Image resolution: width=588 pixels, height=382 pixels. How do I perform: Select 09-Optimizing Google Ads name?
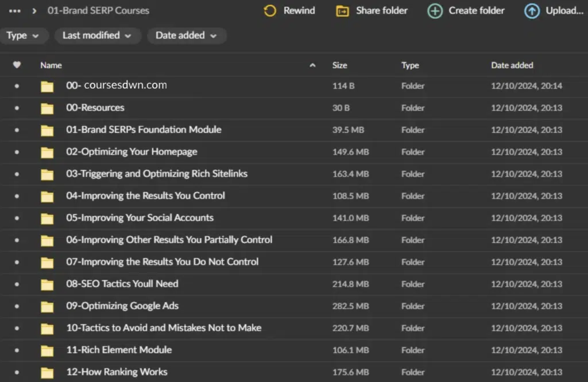[x=122, y=306]
